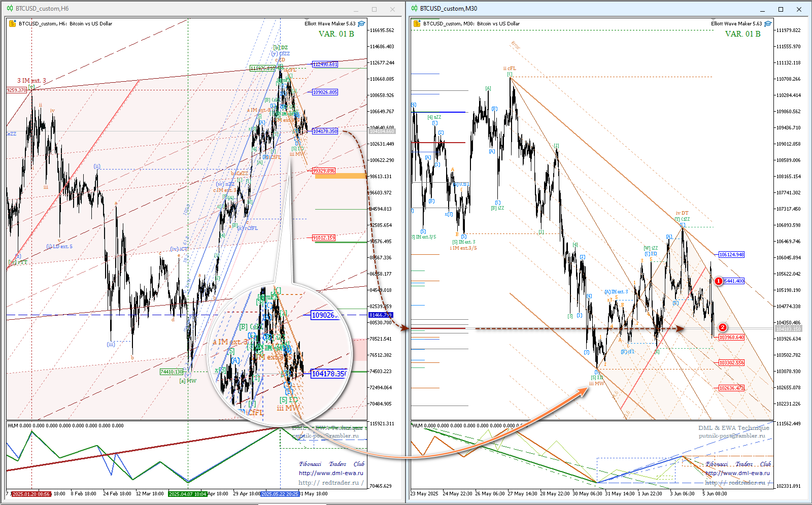Click Elliott Wave Maker graduation cap icon, H6 chart
Screen dimensions: 812x505
coord(361,24)
